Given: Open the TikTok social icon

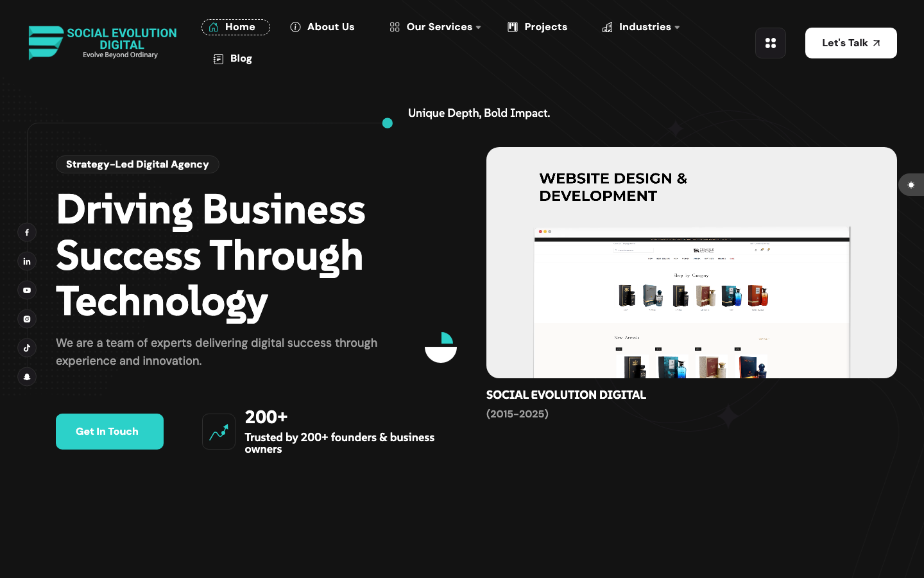Looking at the screenshot, I should 27,348.
